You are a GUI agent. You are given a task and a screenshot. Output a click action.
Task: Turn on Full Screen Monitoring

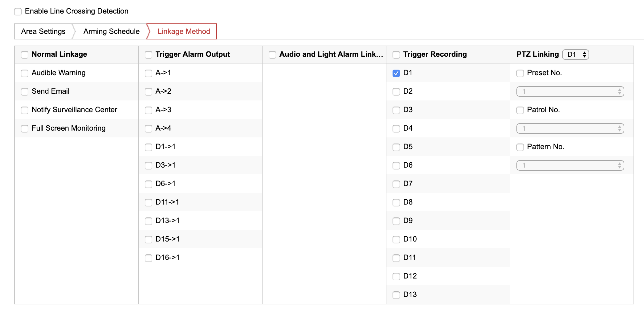pos(25,129)
